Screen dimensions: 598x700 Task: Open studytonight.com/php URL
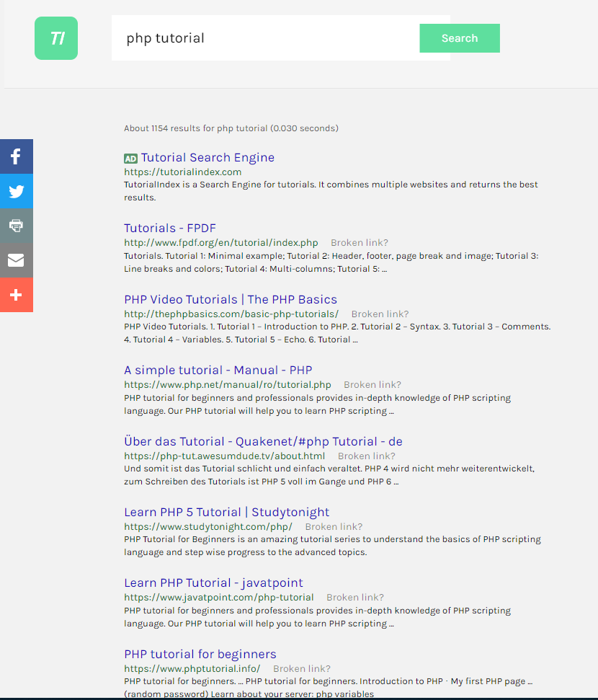208,527
